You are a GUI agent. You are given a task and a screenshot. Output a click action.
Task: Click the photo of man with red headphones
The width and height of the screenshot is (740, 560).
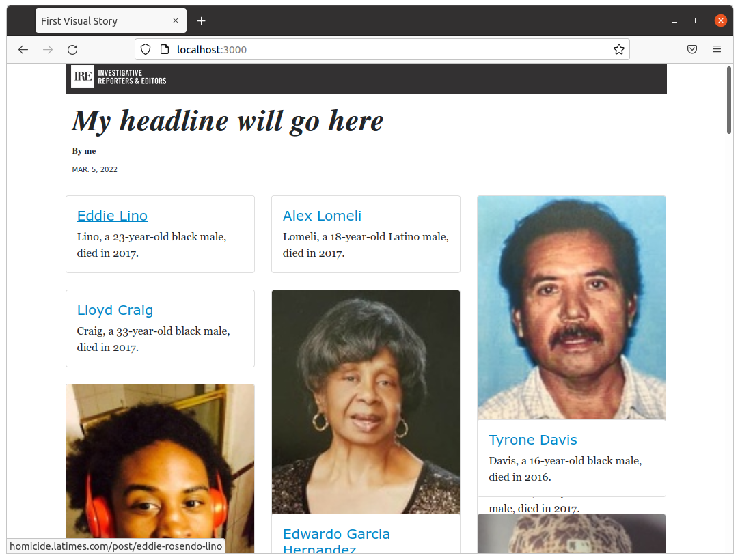tap(161, 469)
